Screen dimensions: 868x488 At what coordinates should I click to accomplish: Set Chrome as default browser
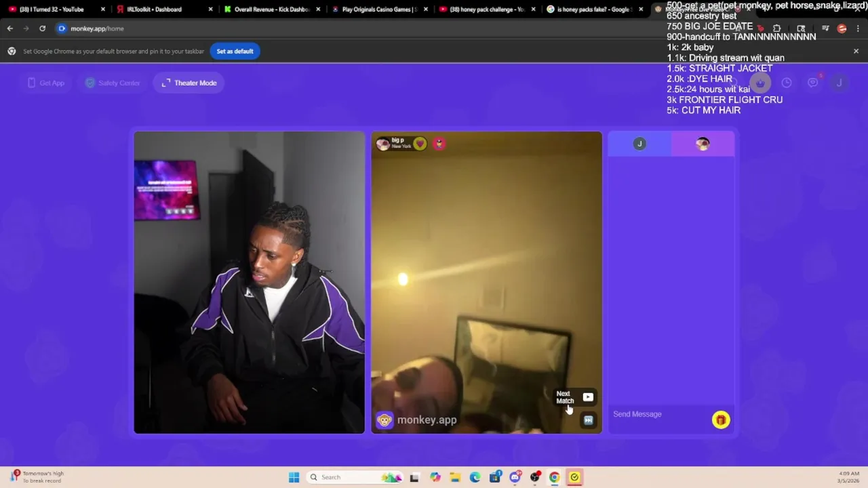point(235,51)
